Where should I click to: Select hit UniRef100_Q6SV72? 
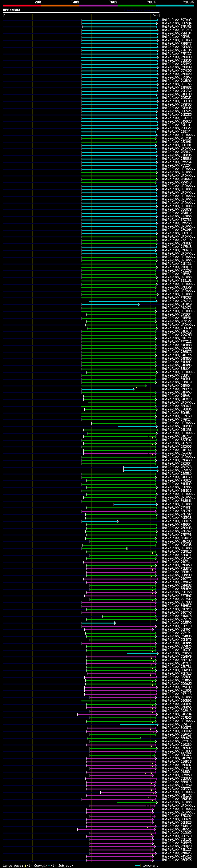point(177,470)
